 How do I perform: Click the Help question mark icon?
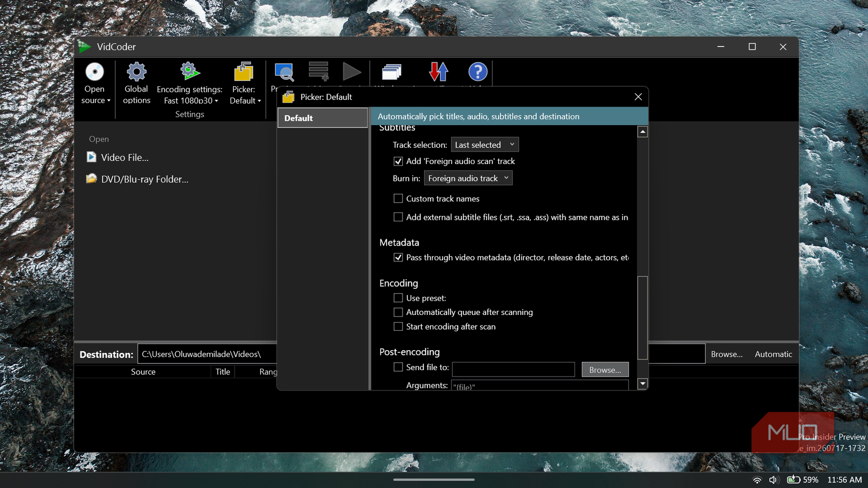point(478,72)
